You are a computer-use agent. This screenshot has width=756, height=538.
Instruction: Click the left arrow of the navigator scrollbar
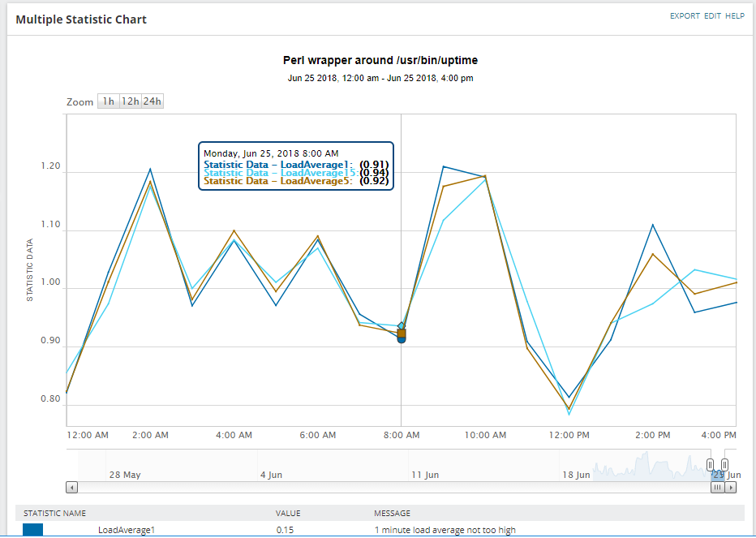tap(71, 487)
